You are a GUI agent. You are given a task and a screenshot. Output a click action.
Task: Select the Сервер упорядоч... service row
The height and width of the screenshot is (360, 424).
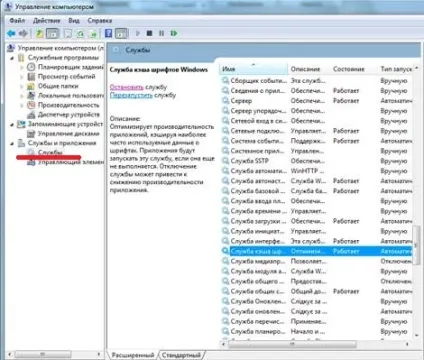pyautogui.click(x=316, y=110)
